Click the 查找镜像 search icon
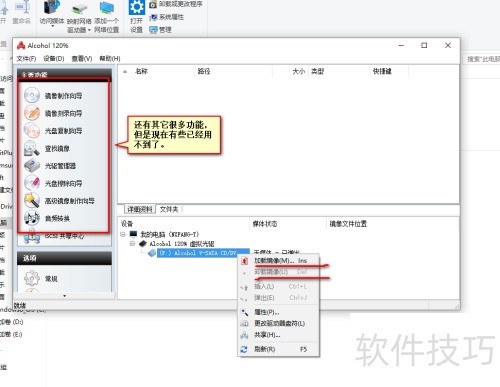This screenshot has height=387, width=500. pos(32,148)
